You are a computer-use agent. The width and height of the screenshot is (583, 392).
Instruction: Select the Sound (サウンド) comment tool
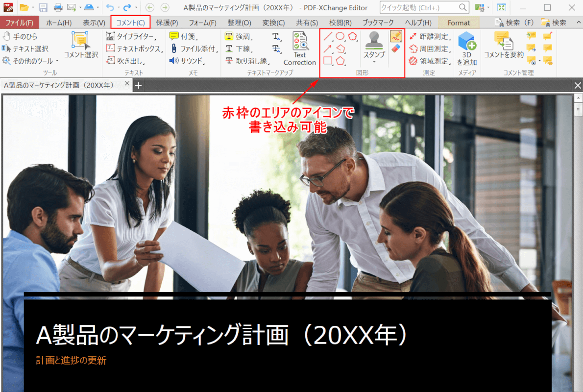pos(187,61)
